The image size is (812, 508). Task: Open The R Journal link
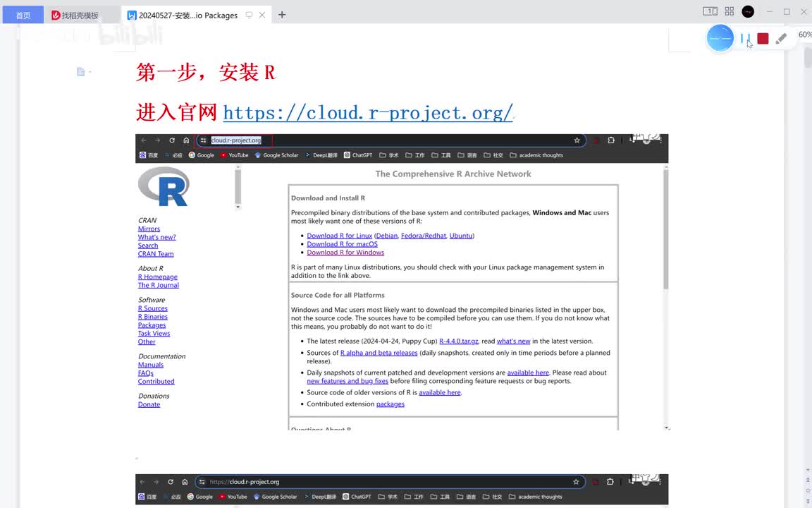point(158,285)
